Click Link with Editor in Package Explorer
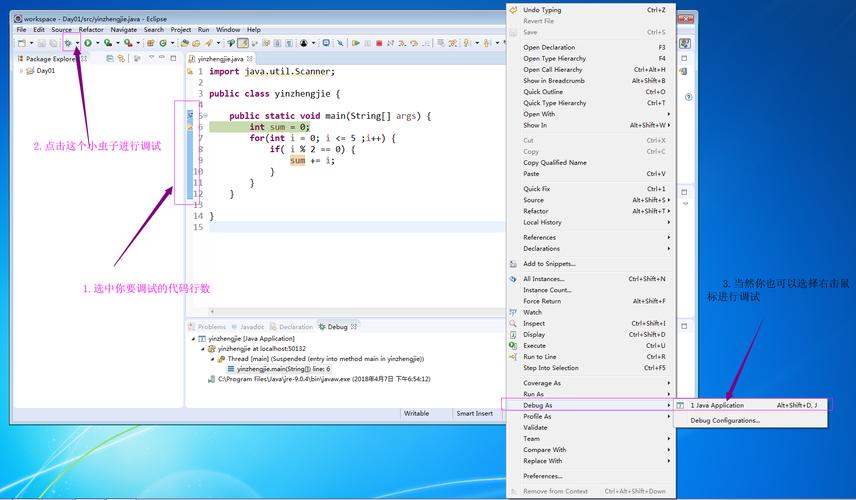856x500 pixels. point(121,58)
